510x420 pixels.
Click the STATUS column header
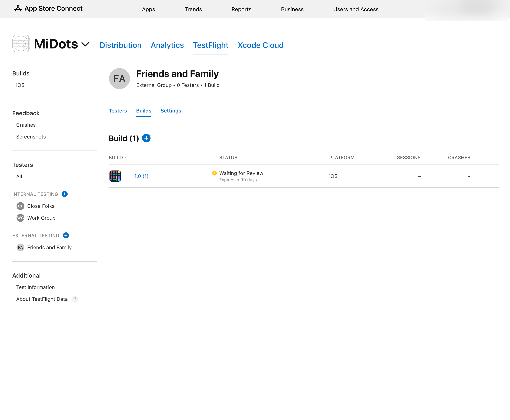228,158
